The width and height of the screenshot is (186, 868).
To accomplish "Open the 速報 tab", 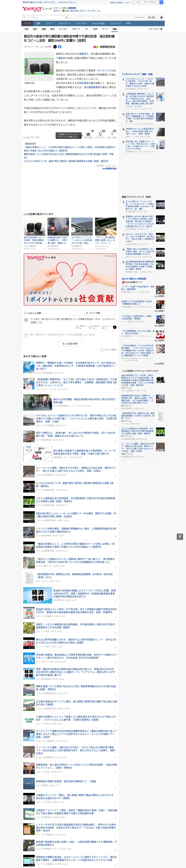I will click(38, 23).
